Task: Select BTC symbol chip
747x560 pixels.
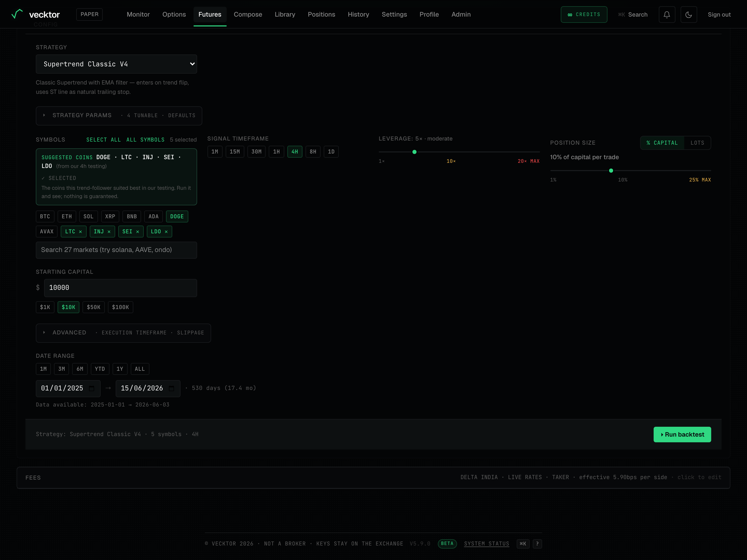Action: 45,217
